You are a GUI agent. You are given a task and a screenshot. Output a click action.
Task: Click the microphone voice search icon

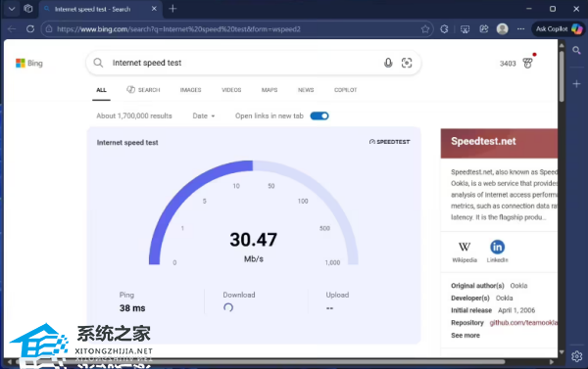click(388, 63)
